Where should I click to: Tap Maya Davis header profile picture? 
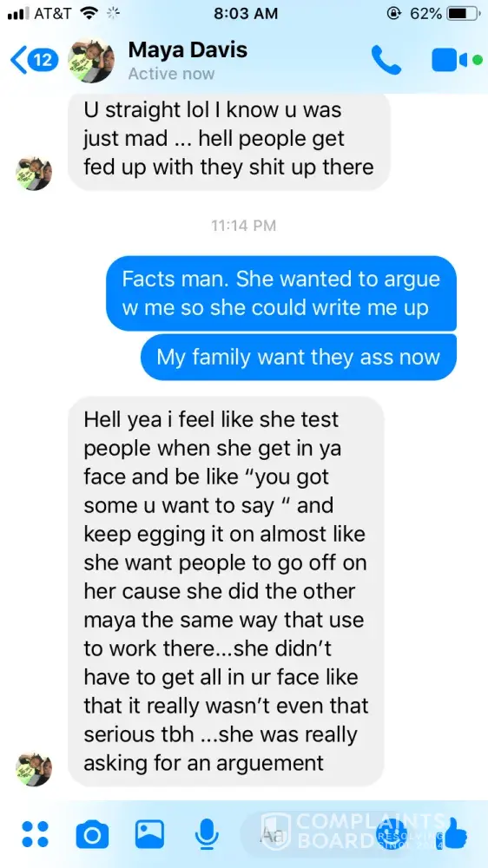(x=91, y=61)
